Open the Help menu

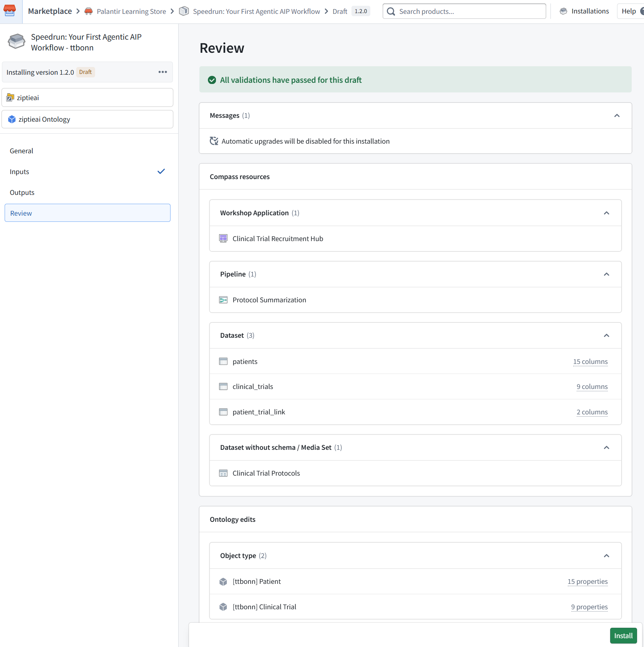[631, 11]
